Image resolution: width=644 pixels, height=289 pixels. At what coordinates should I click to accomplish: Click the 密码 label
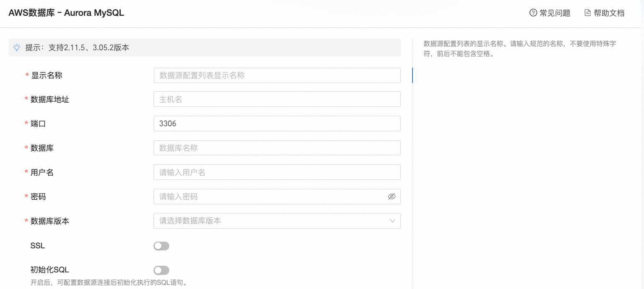pyautogui.click(x=38, y=196)
